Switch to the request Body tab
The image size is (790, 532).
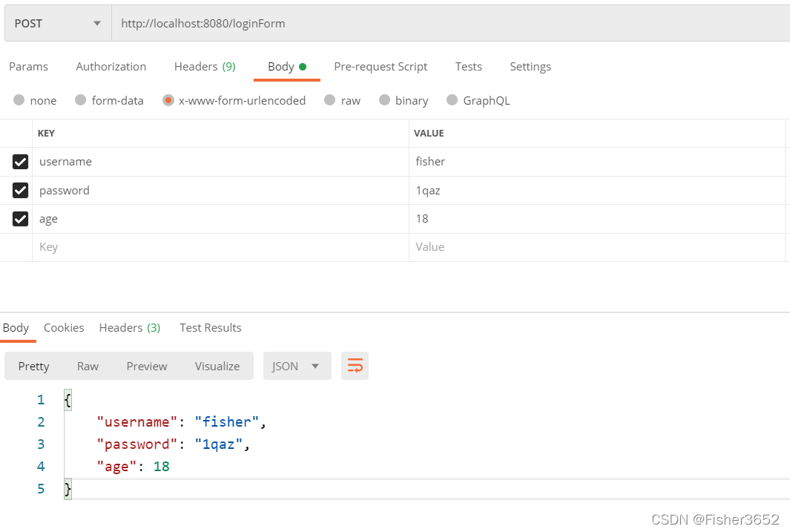[286, 67]
